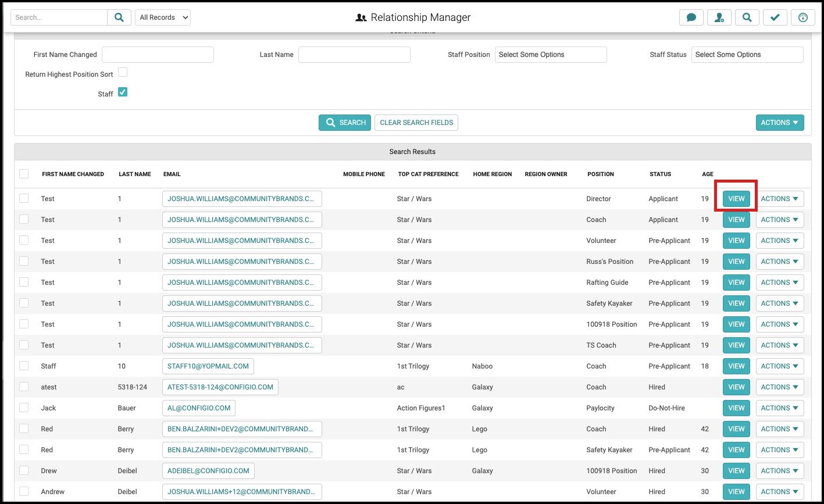Open ACTIONS dropdown for Jack Bauer row
Screen dimensions: 824x504
pyautogui.click(x=780, y=408)
